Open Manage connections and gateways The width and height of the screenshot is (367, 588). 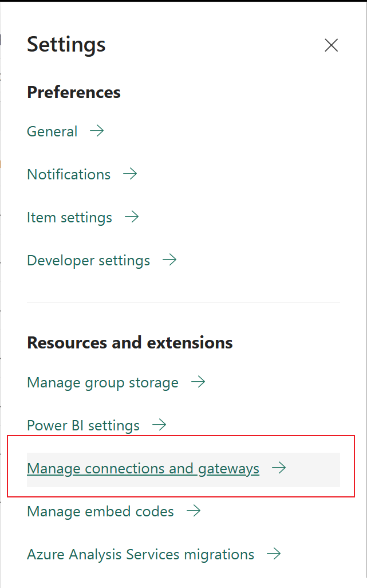click(143, 469)
